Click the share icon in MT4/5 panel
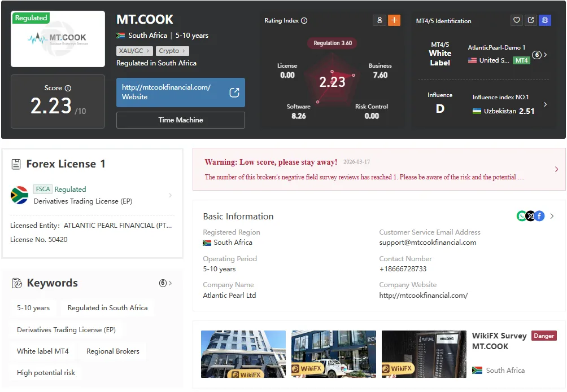567x392 pixels. coord(530,20)
